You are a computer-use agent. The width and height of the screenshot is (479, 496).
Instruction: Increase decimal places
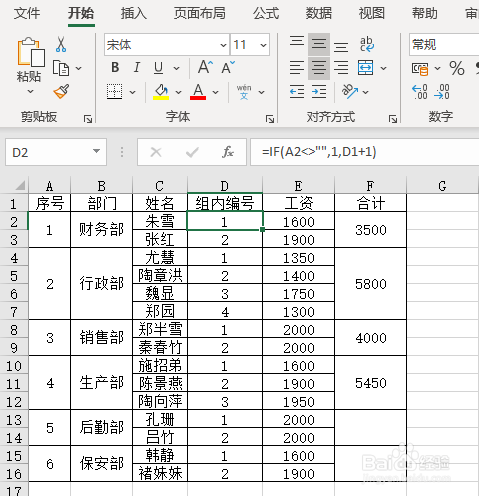420,92
